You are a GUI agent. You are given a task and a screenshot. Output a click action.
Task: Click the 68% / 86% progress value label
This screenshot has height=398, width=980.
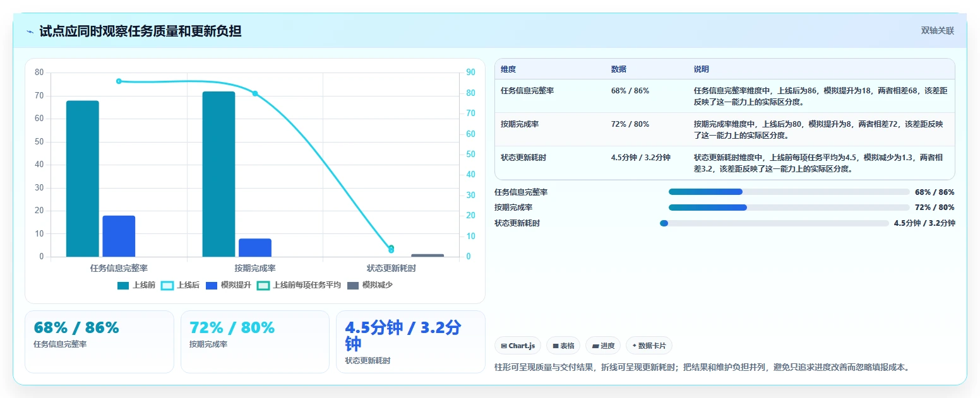tap(935, 192)
